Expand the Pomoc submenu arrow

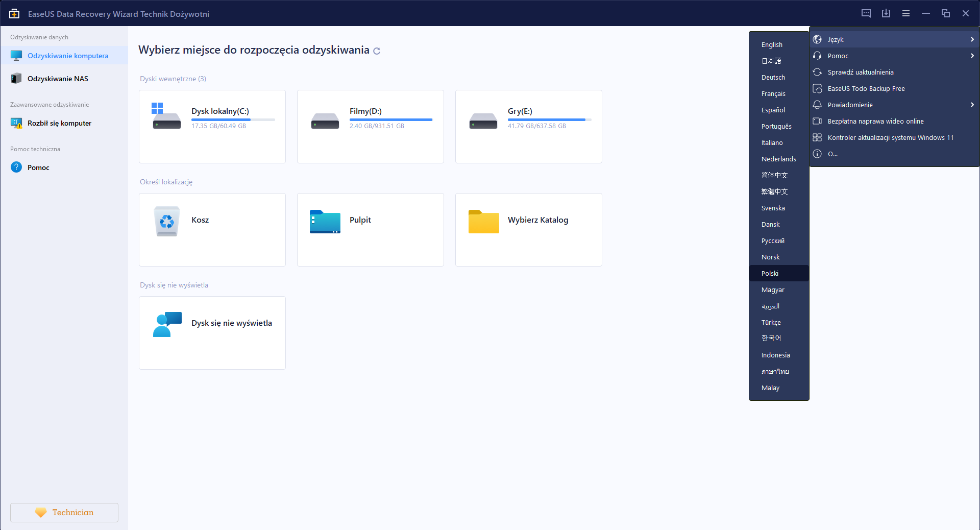tap(972, 56)
